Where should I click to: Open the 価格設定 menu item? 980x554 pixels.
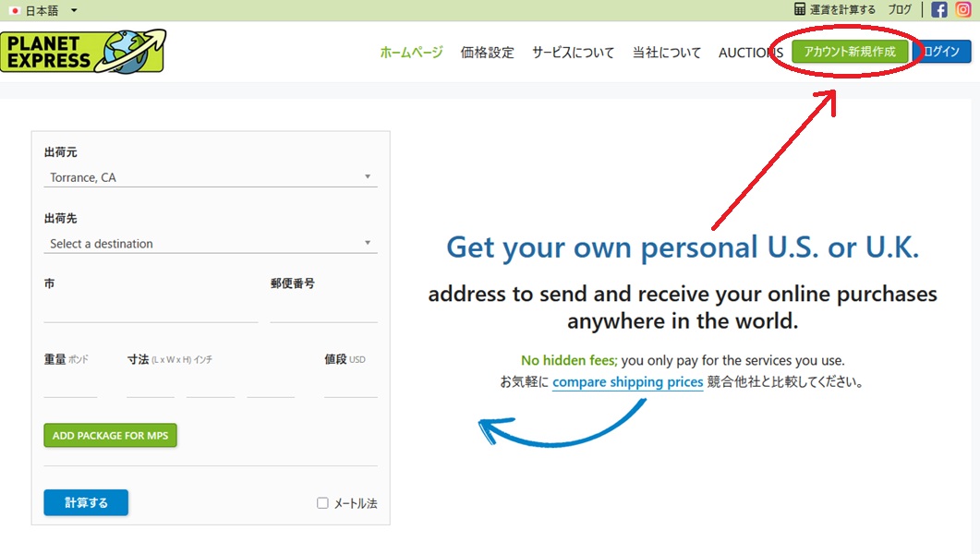coord(487,53)
